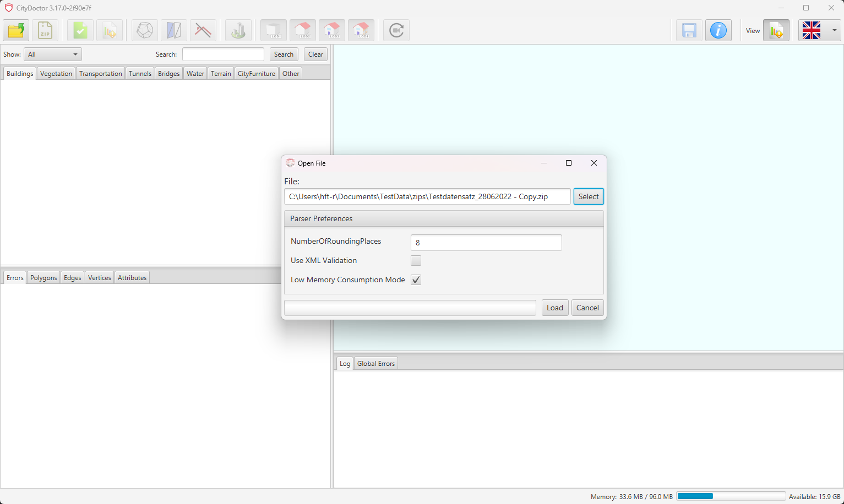This screenshot has width=844, height=504.
Task: Toggle the LOD3 house button
Action: click(x=332, y=30)
